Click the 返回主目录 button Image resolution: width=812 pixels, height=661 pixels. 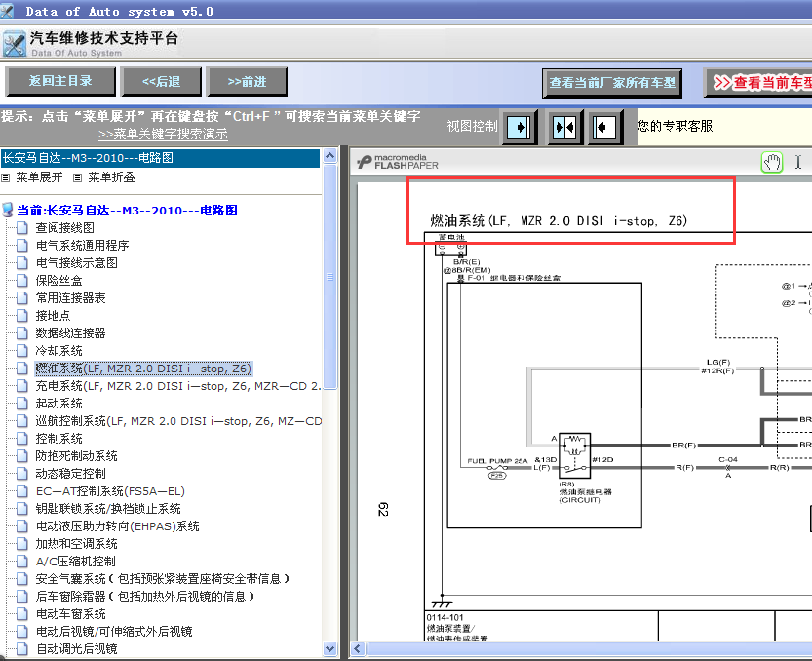click(x=60, y=81)
